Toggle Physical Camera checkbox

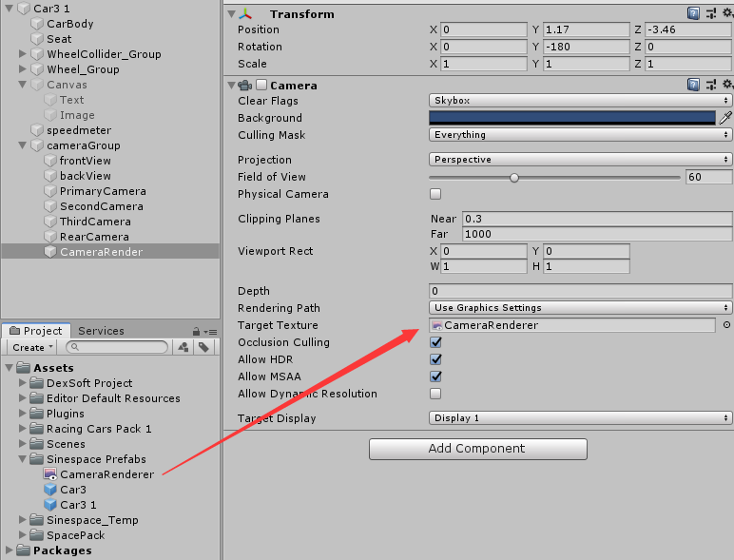pyautogui.click(x=435, y=194)
